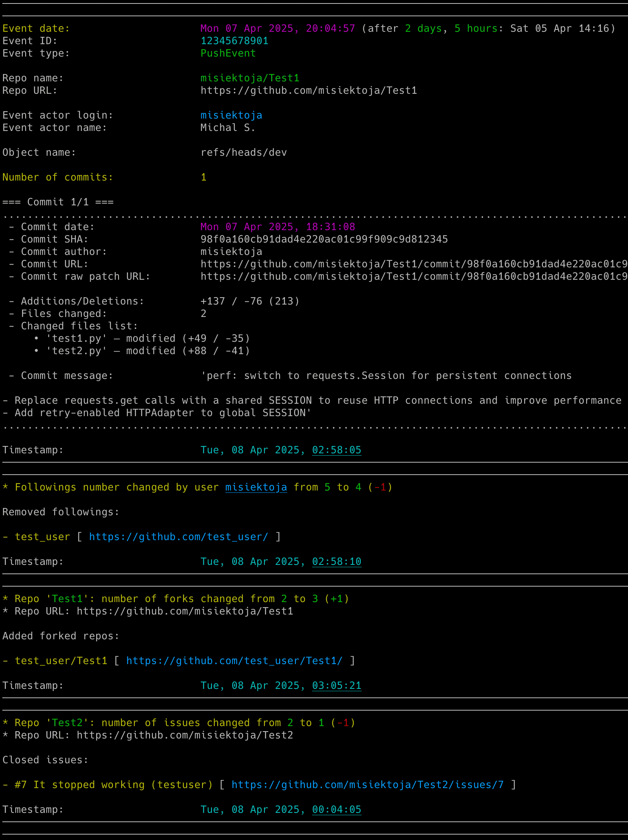
Task: Select the commit SHA text
Action: [x=324, y=239]
